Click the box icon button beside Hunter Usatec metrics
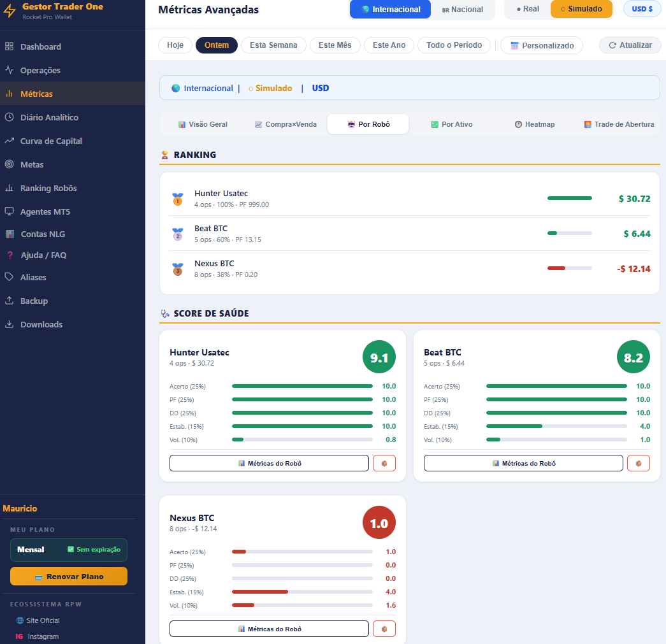 [384, 463]
